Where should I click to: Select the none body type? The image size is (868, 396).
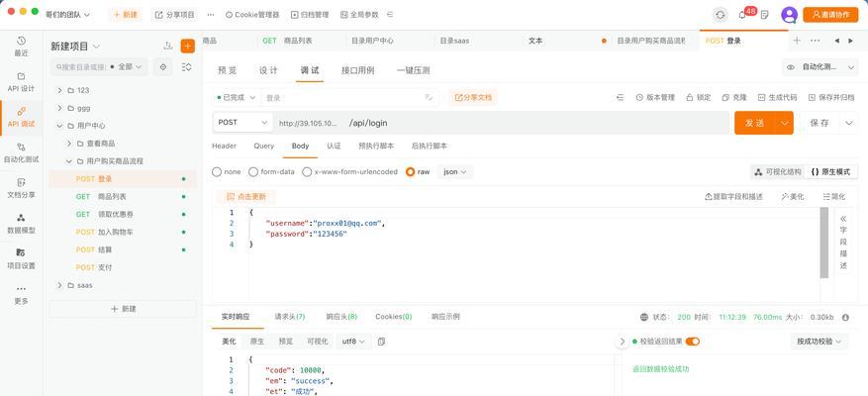pyautogui.click(x=227, y=172)
